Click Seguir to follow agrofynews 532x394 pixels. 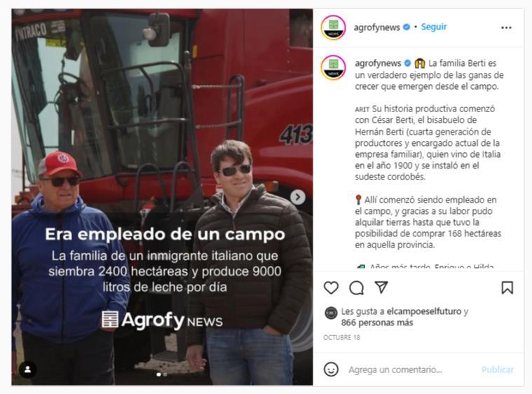[434, 27]
